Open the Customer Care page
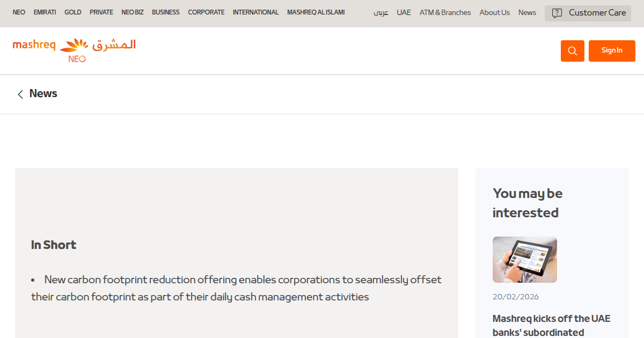The image size is (644, 338). tap(597, 13)
